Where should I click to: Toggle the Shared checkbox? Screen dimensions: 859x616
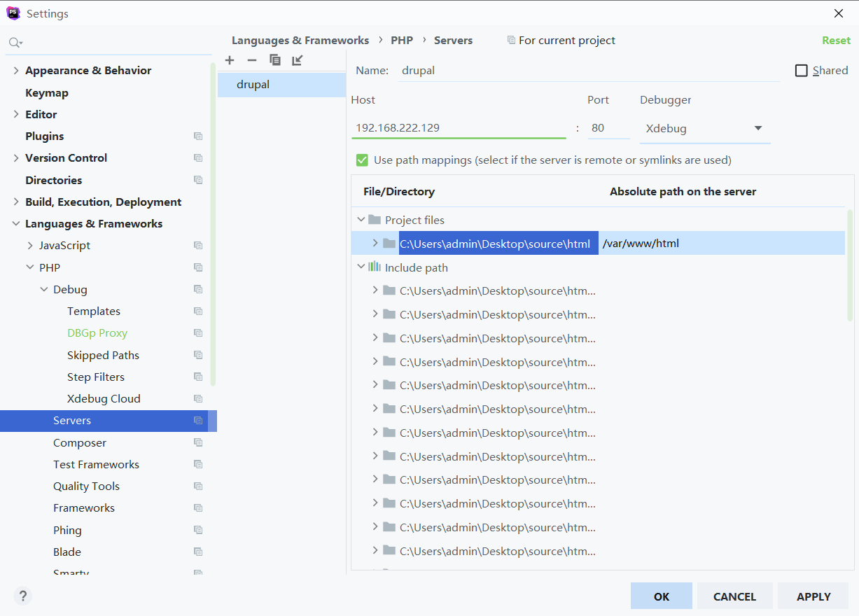pyautogui.click(x=802, y=71)
